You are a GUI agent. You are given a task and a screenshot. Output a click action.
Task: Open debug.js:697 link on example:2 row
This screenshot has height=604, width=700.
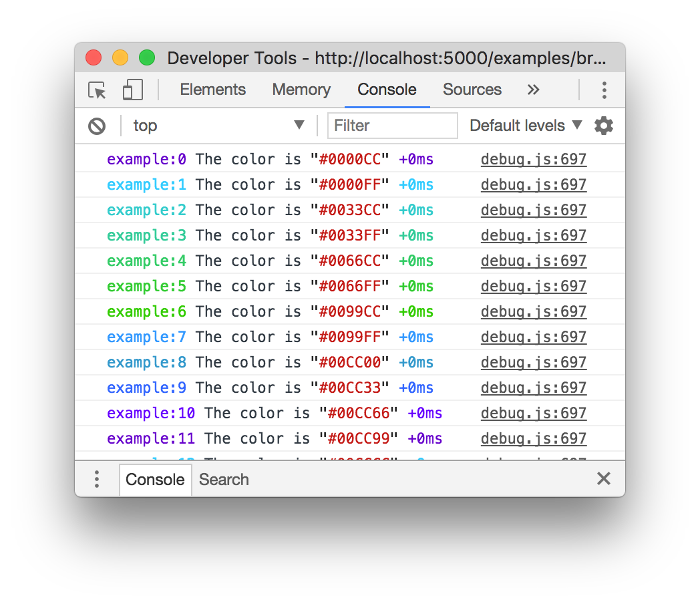click(534, 210)
